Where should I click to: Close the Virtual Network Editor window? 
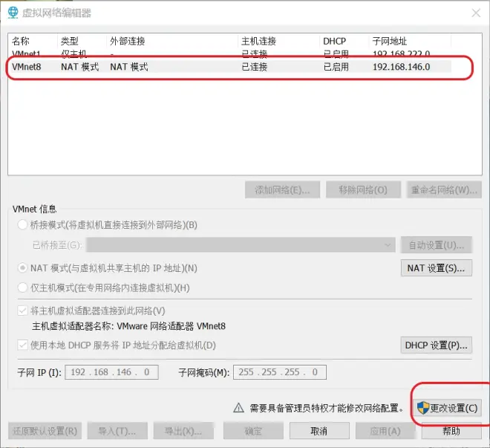coord(476,13)
